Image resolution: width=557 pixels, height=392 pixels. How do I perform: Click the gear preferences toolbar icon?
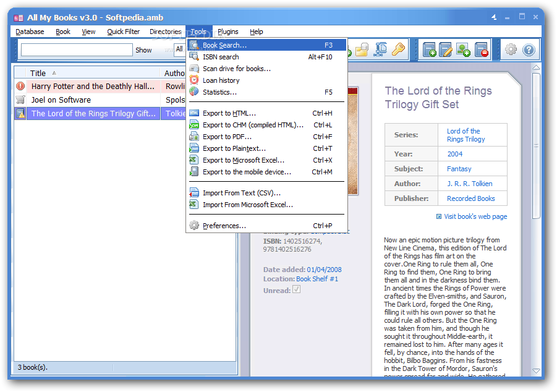click(x=511, y=49)
